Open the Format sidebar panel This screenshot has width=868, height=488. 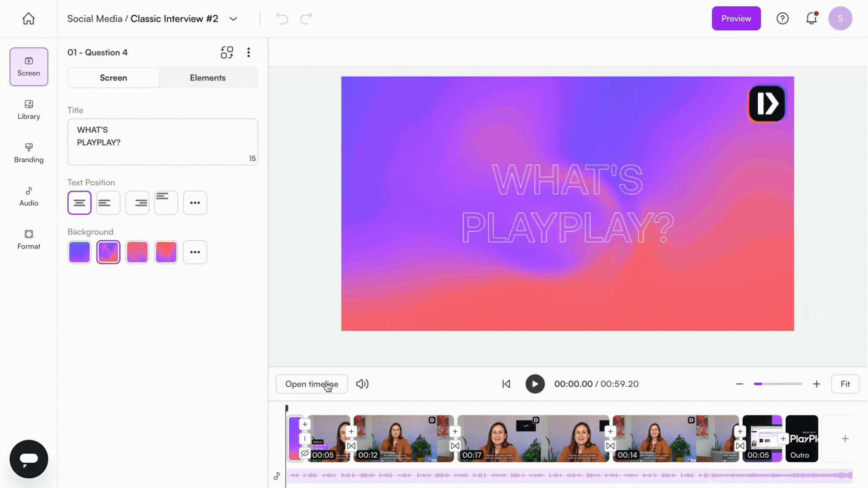pyautogui.click(x=28, y=240)
